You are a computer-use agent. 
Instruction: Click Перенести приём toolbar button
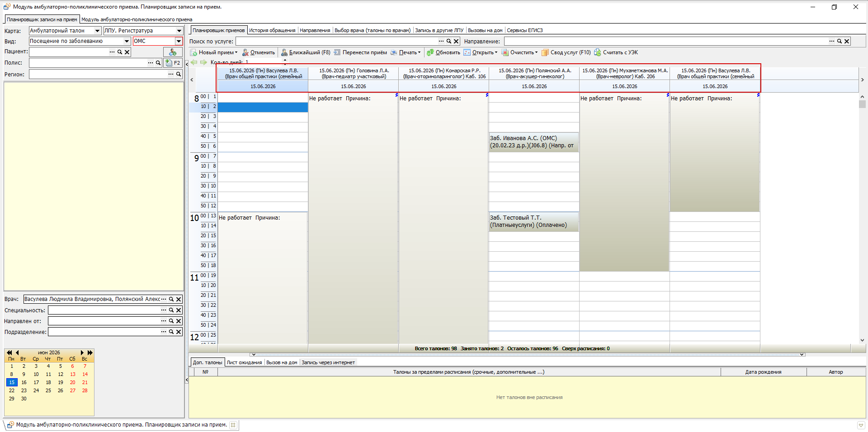[360, 52]
